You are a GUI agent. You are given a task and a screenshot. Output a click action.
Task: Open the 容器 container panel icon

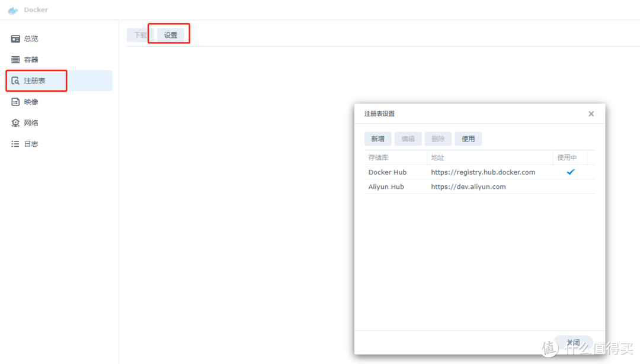(15, 59)
